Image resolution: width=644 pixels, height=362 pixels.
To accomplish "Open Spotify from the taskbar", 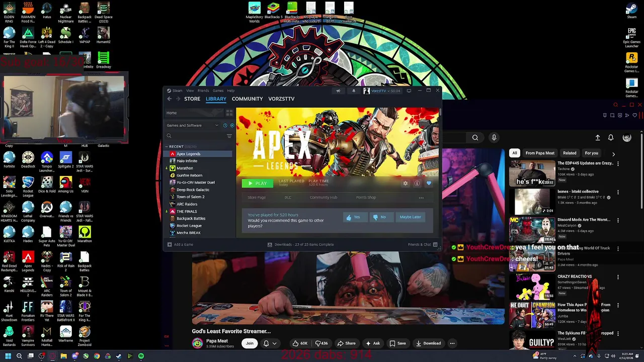I will (x=141, y=356).
